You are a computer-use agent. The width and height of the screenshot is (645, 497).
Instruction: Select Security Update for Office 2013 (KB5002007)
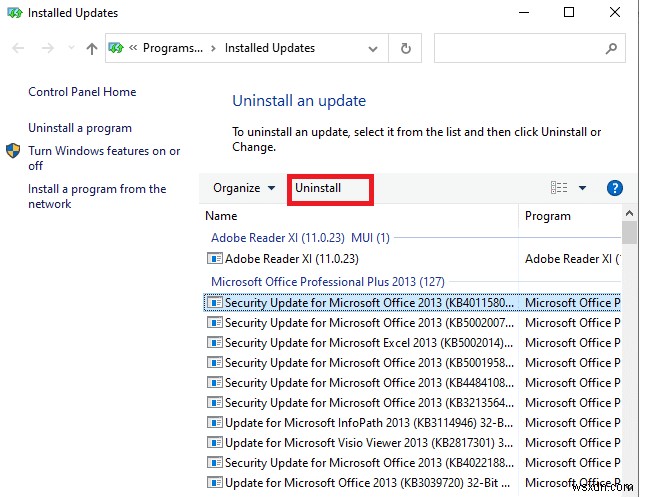coord(369,323)
